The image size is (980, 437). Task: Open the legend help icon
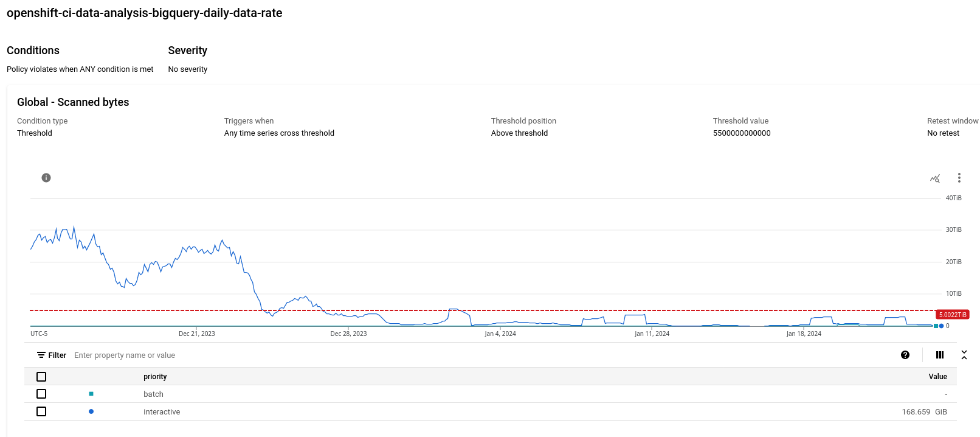(x=905, y=355)
